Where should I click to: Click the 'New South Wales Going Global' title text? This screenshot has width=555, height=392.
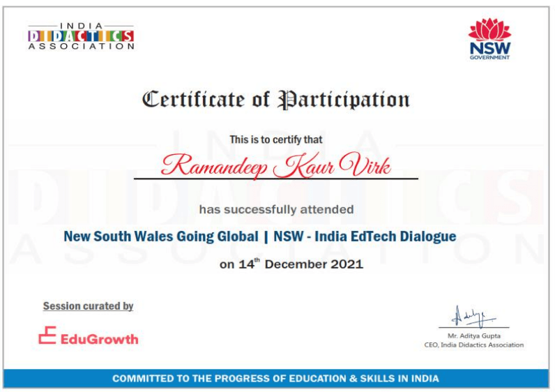click(x=160, y=236)
